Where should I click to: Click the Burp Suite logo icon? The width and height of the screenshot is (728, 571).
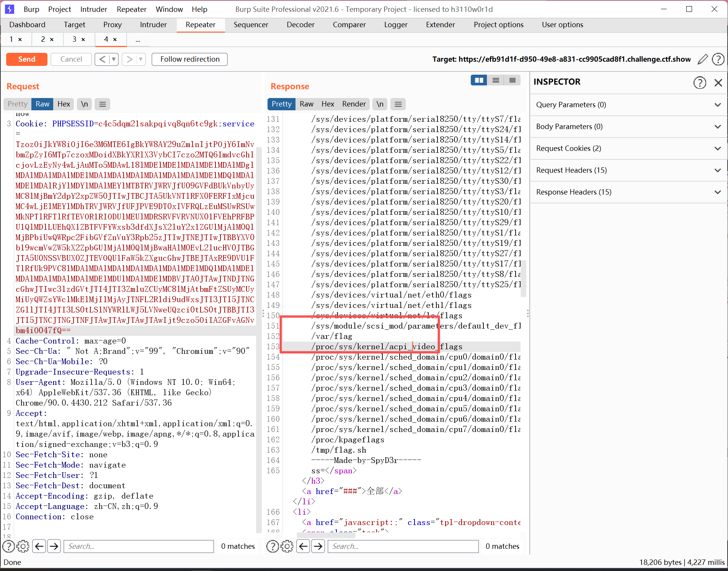point(10,9)
